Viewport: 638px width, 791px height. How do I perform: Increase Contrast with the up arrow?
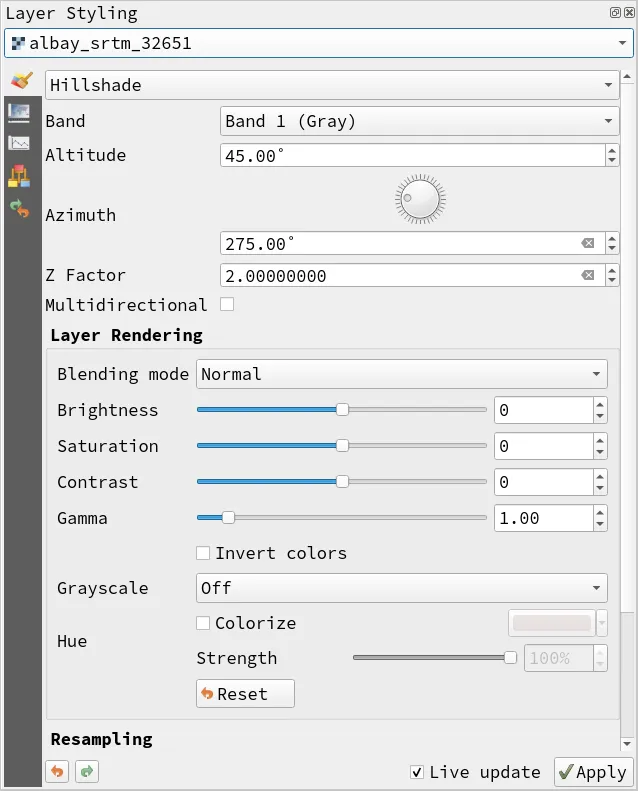pyautogui.click(x=600, y=476)
